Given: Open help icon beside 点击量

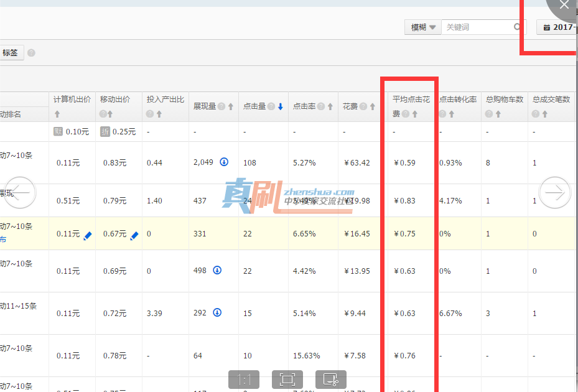Looking at the screenshot, I should [x=271, y=106].
